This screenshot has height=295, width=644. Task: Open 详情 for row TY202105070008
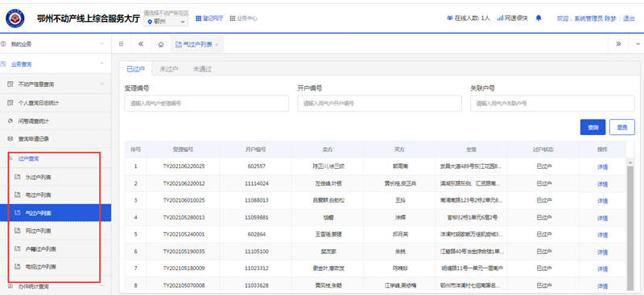point(602,286)
